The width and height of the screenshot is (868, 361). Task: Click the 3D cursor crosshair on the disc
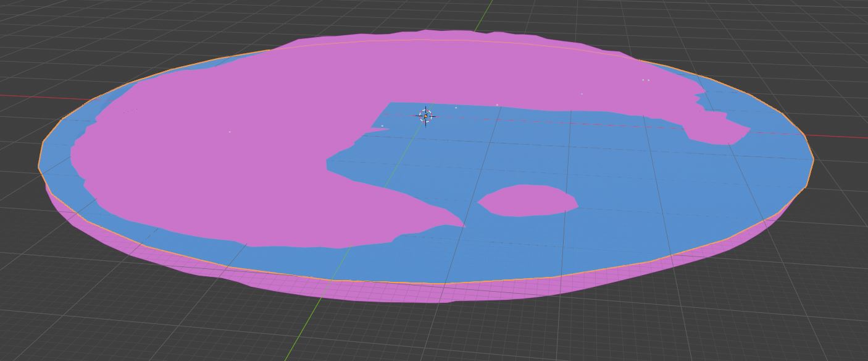426,116
